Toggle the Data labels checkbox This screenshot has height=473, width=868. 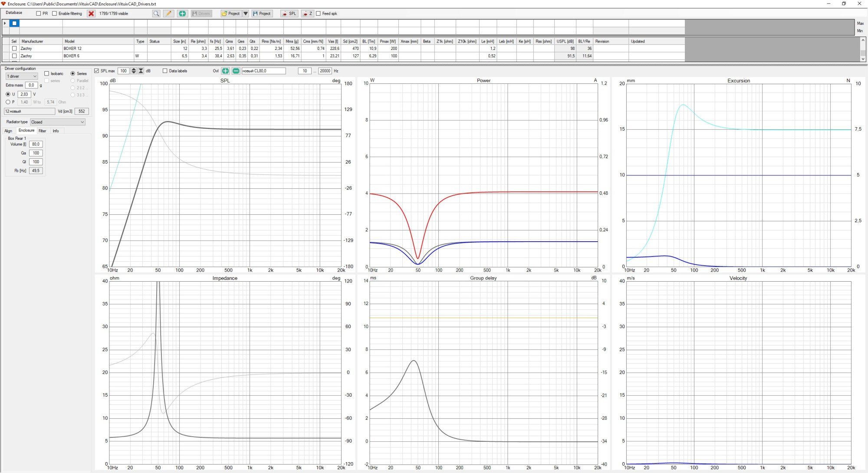[x=165, y=71]
